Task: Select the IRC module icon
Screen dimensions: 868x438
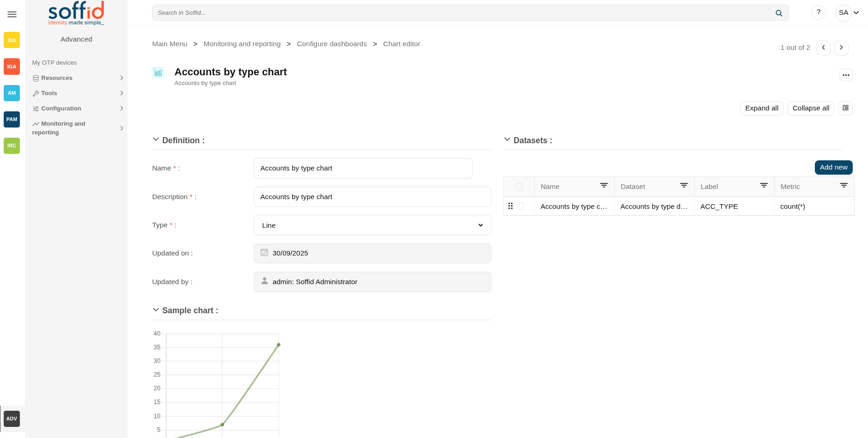Action: [x=12, y=146]
